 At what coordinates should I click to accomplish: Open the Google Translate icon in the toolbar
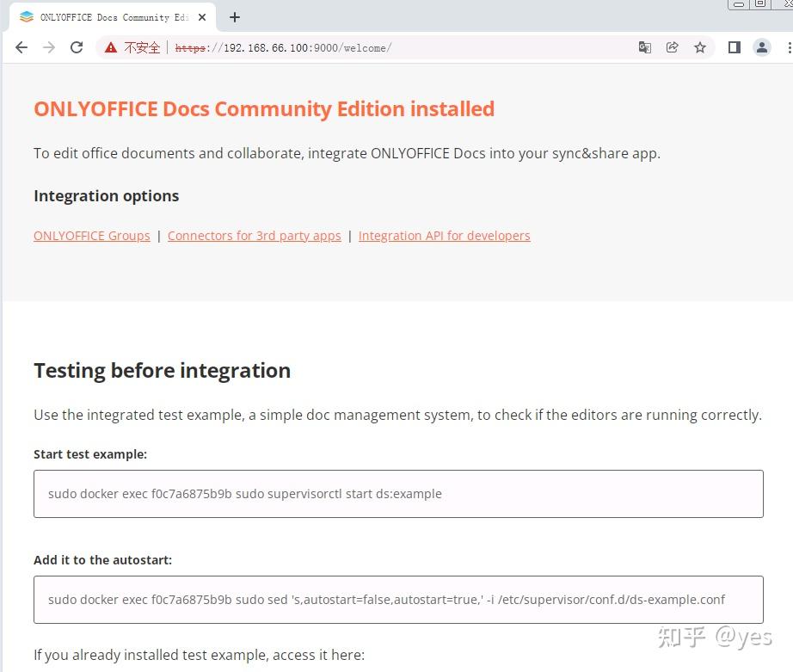point(645,47)
